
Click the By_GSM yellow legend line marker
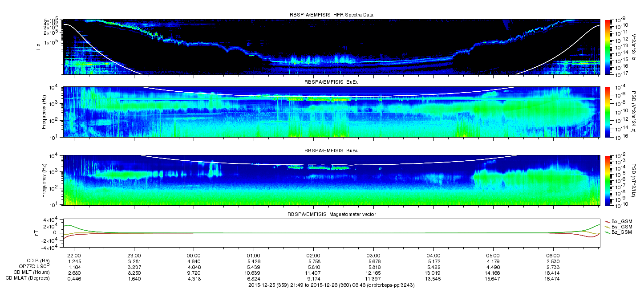point(608,227)
